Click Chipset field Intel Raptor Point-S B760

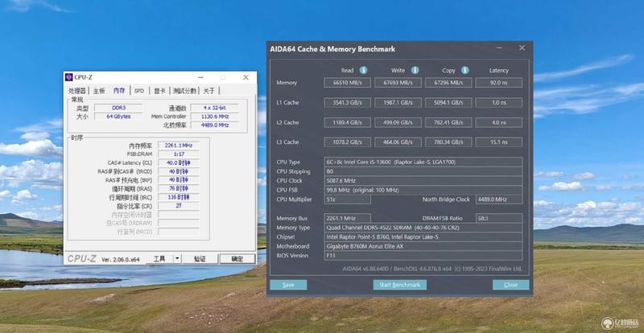point(423,237)
